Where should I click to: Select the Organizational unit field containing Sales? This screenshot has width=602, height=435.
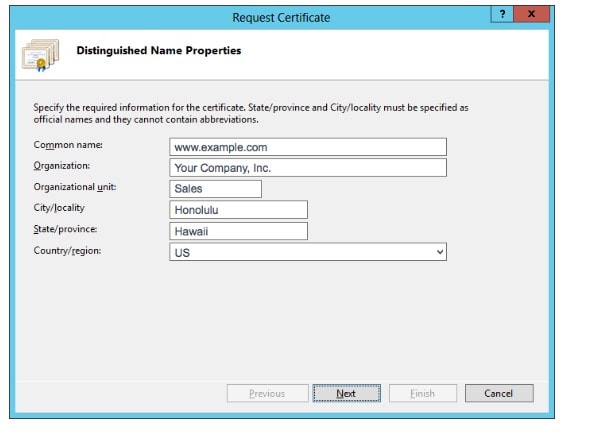(216, 188)
